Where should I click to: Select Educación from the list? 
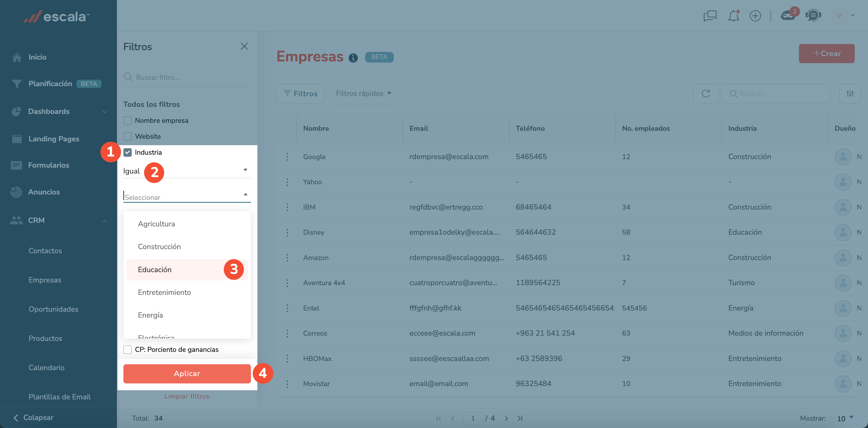pyautogui.click(x=187, y=269)
